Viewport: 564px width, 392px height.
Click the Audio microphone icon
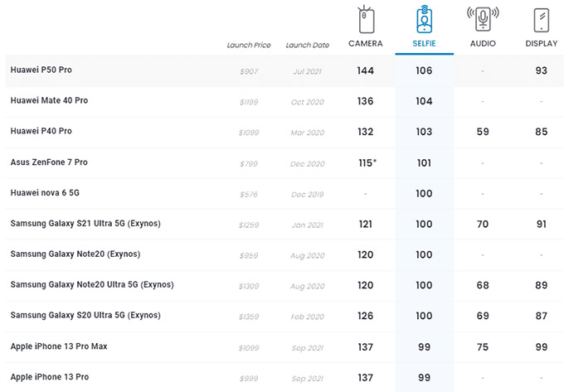[483, 19]
